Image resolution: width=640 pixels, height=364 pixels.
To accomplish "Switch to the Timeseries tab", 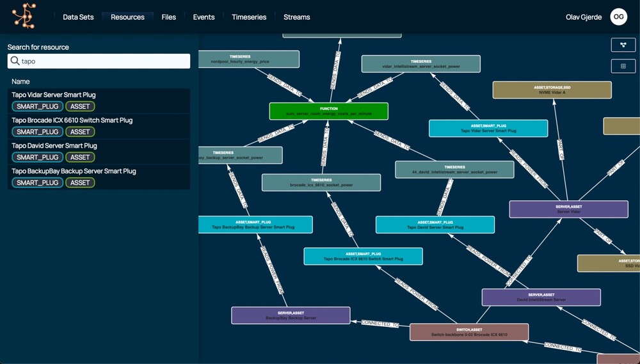I will (x=249, y=17).
